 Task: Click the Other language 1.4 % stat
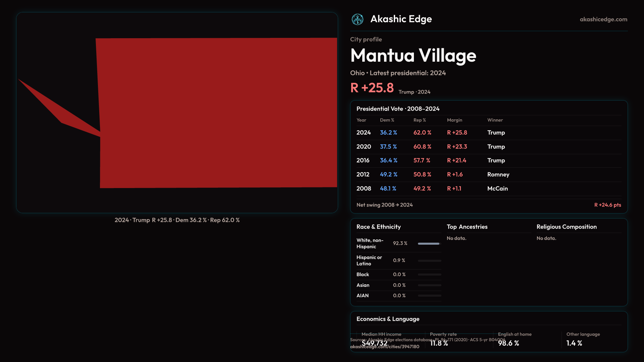(574, 343)
